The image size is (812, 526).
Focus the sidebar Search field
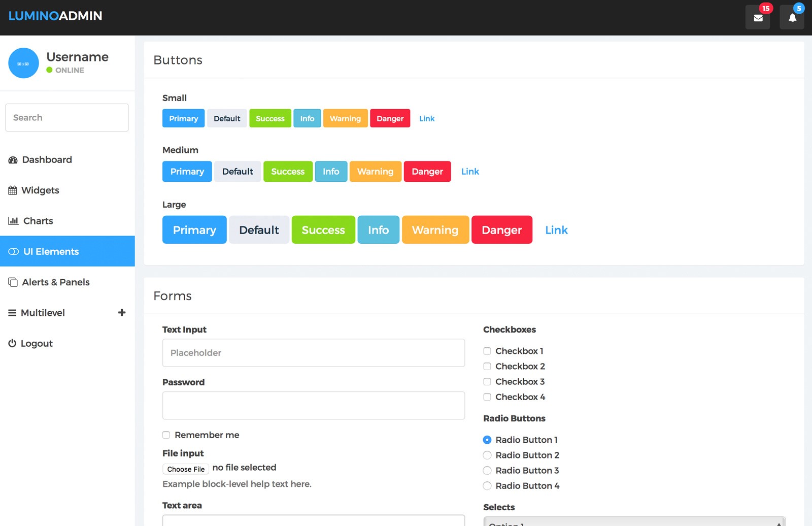67,118
